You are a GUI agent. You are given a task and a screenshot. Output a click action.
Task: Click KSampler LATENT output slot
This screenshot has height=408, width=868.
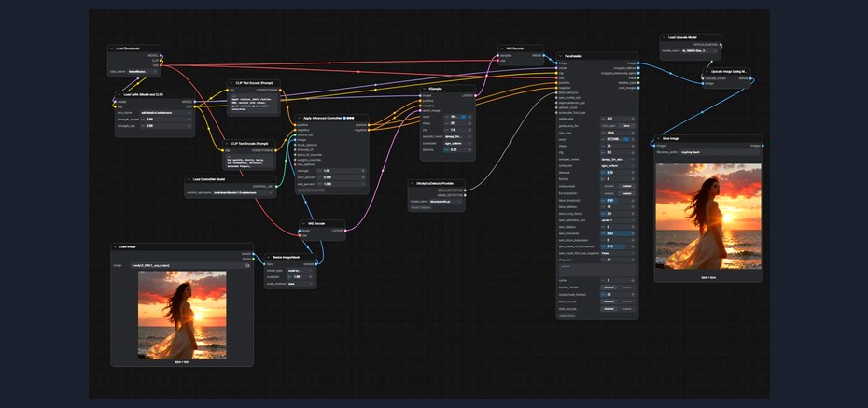(475, 95)
